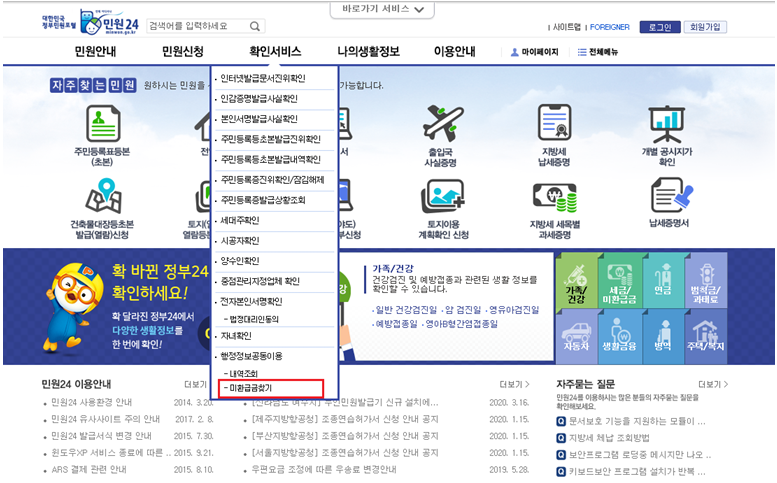Image resolution: width=777 pixels, height=483 pixels.
Task: Click the 회원가입 button
Action: point(705,27)
